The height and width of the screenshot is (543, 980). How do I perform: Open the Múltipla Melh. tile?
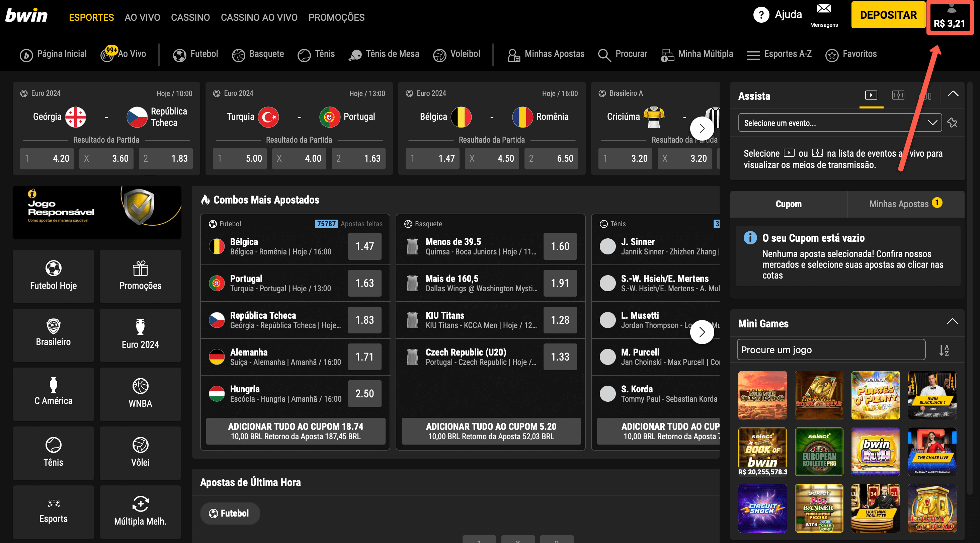coord(140,512)
